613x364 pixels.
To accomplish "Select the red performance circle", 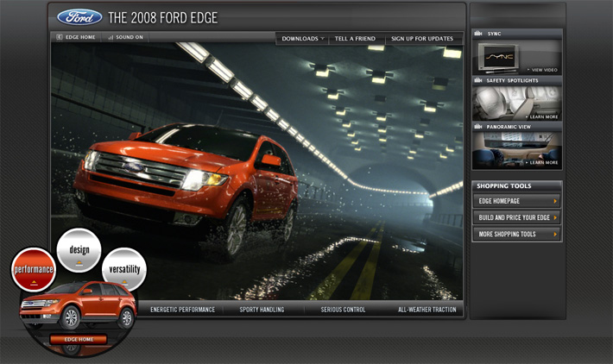I will pyautogui.click(x=35, y=269).
